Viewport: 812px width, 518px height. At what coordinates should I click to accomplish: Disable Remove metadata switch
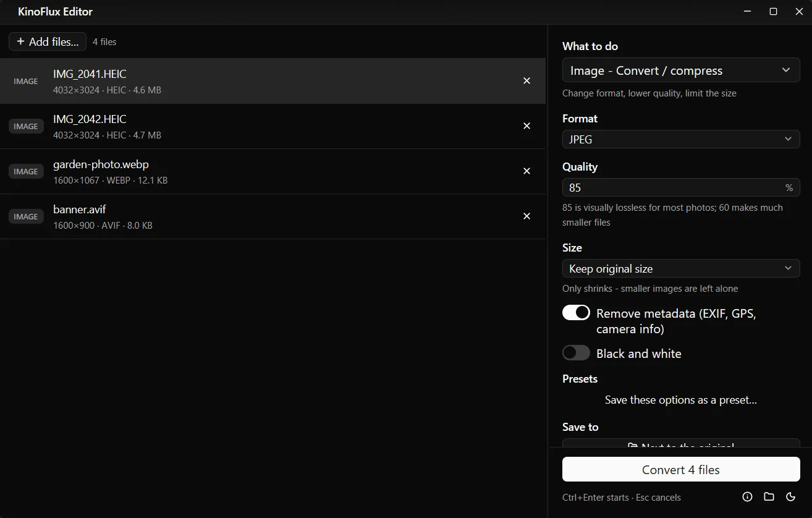click(x=576, y=313)
